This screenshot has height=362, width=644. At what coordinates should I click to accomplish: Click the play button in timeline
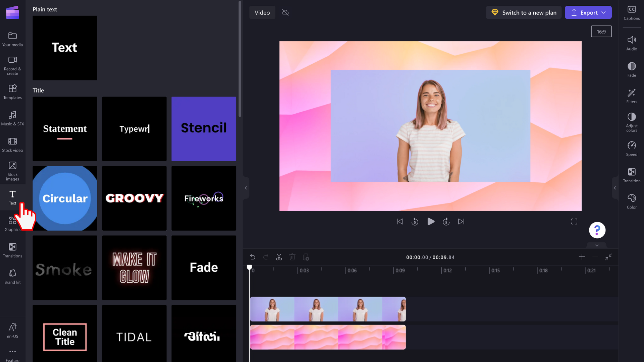point(431,222)
